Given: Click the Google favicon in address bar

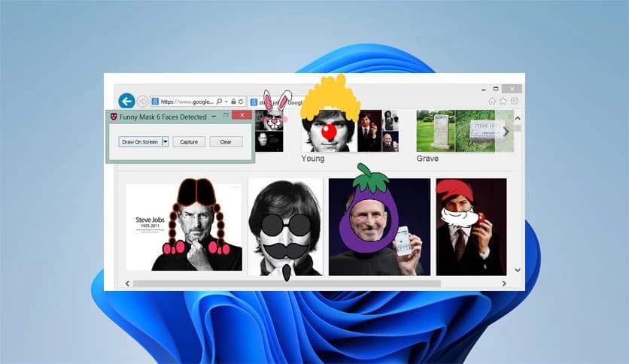Looking at the screenshot, I should pos(155,102).
